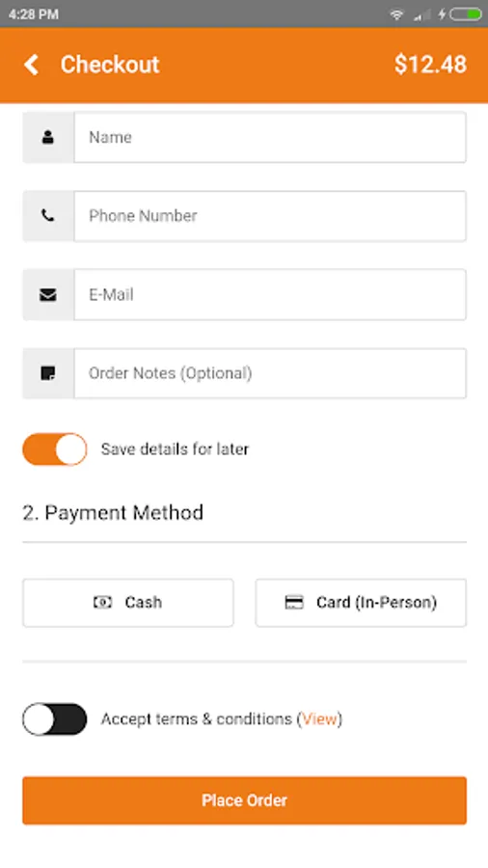Click the sticky note icon for order notes
This screenshot has height=868, width=488.
click(x=48, y=373)
